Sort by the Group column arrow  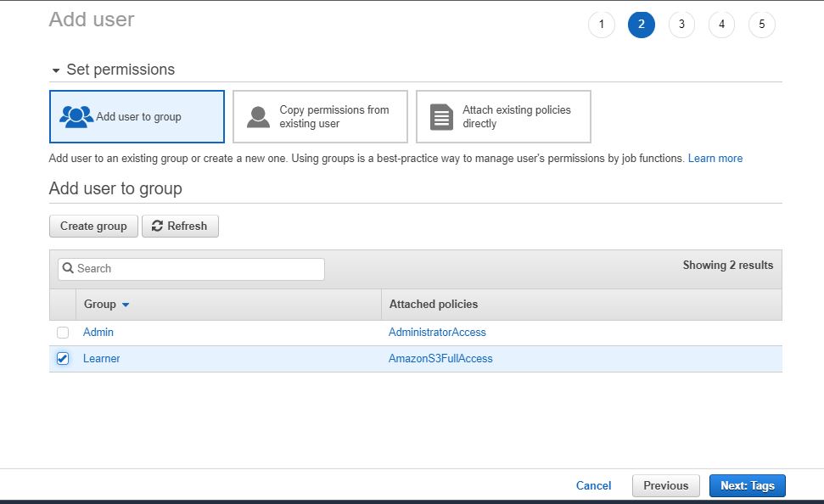click(x=126, y=305)
